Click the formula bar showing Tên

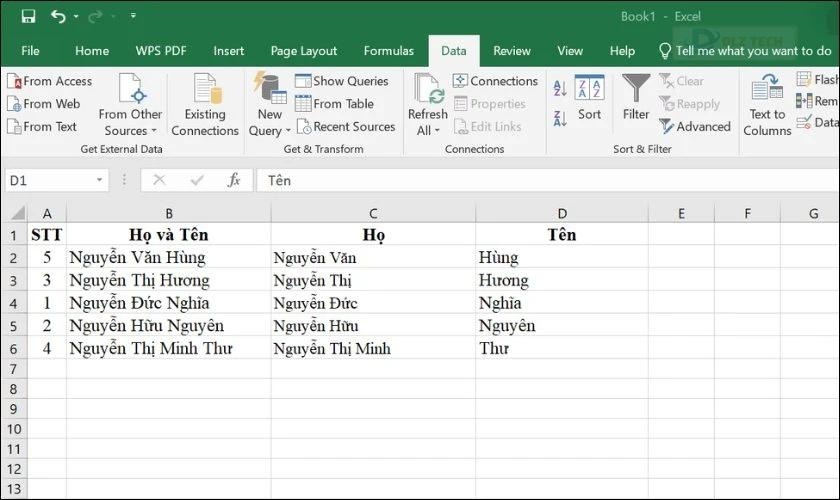548,181
